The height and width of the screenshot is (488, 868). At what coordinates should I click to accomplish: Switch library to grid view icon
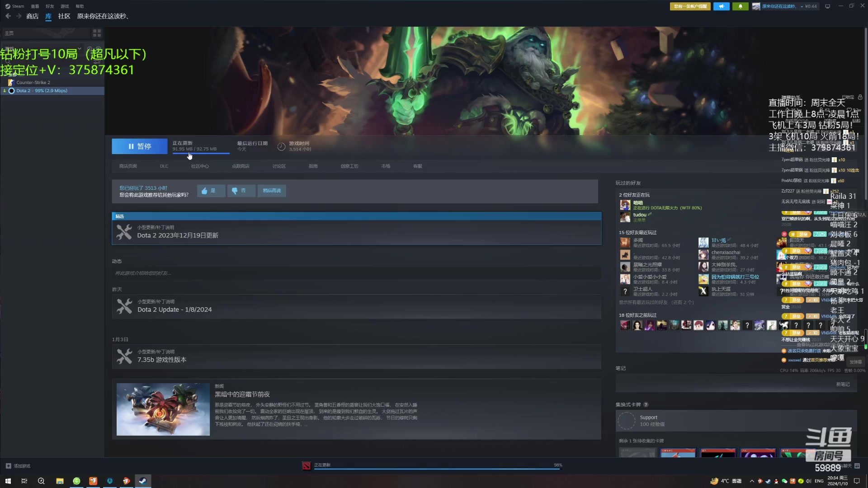[97, 33]
